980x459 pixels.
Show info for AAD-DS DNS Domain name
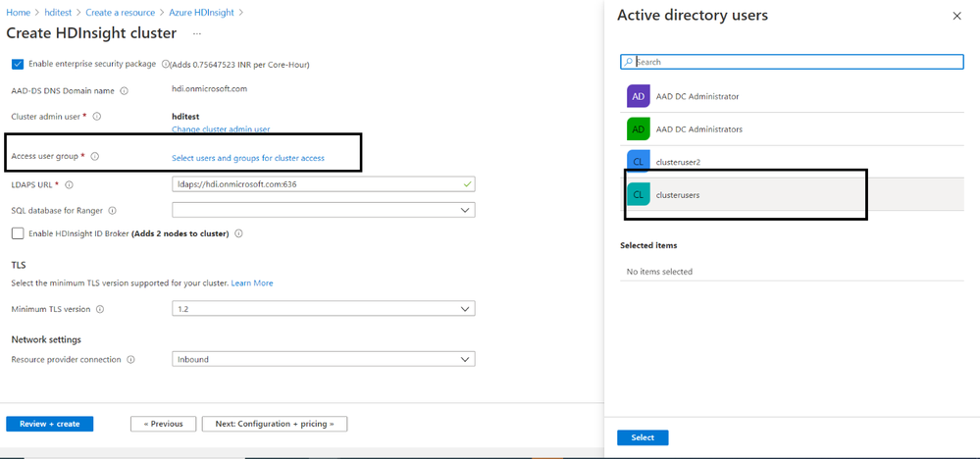tap(124, 91)
